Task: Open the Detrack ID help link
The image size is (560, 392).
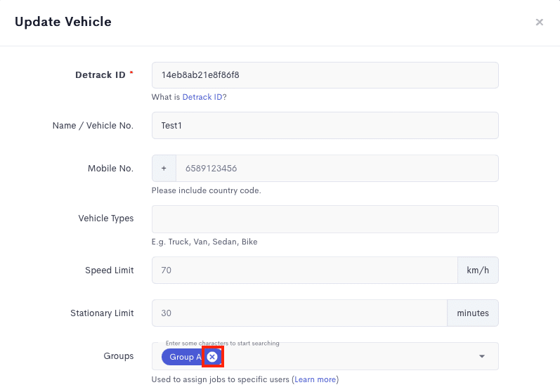Action: click(202, 97)
